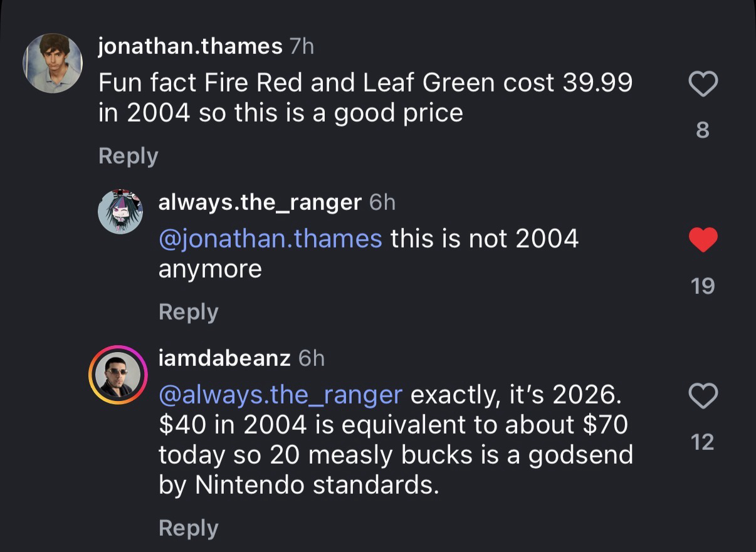Click the 6h timestamp beside iamdabeanz
The width and height of the screenshot is (756, 552).
point(312,358)
